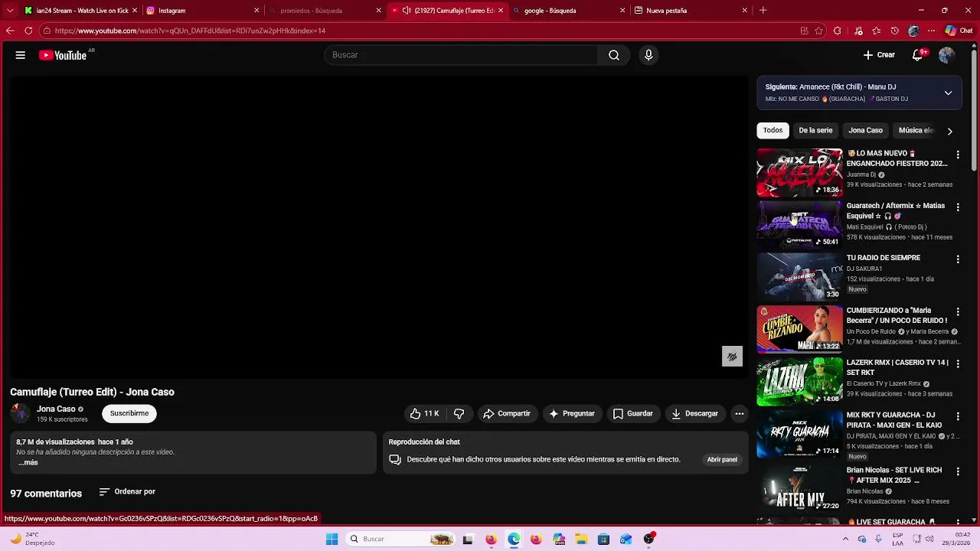Show more filter chips with right arrow
The width and height of the screenshot is (980, 551).
949,131
